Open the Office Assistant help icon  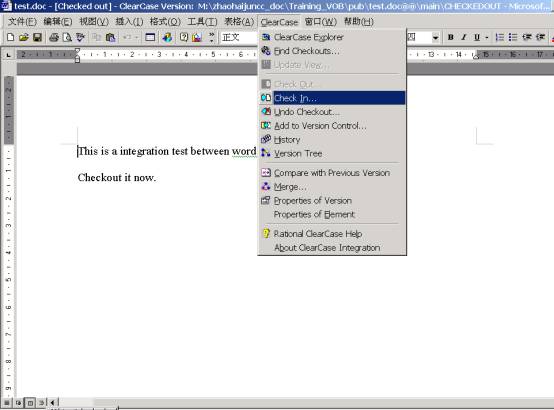pos(184,37)
